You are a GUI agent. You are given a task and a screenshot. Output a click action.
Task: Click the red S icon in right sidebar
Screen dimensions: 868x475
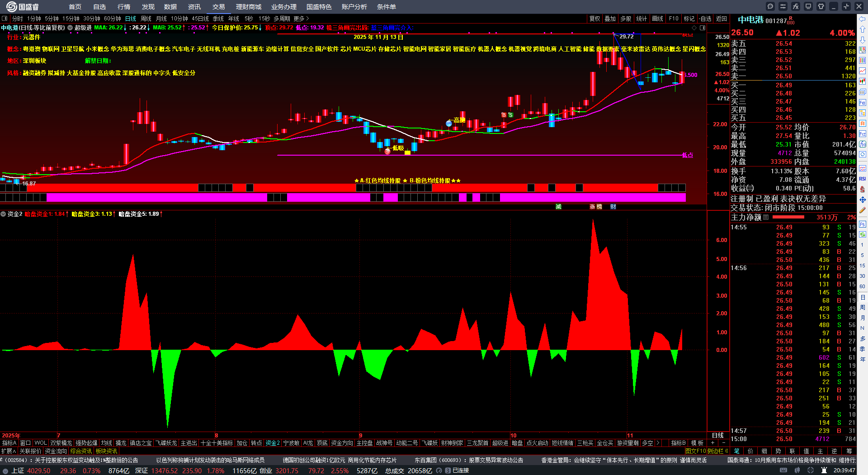[863, 189]
